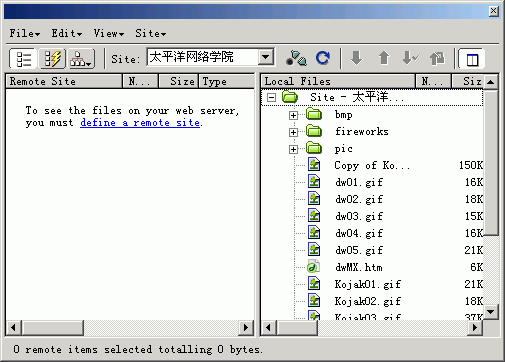Click the define a remote site link
This screenshot has height=362, width=505.
tap(140, 123)
